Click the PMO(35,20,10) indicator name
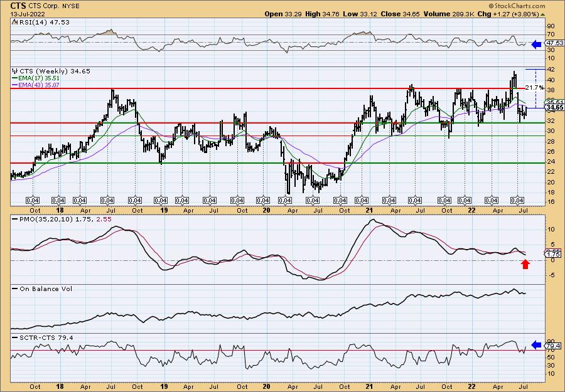This screenshot has height=392, width=565. [45, 219]
